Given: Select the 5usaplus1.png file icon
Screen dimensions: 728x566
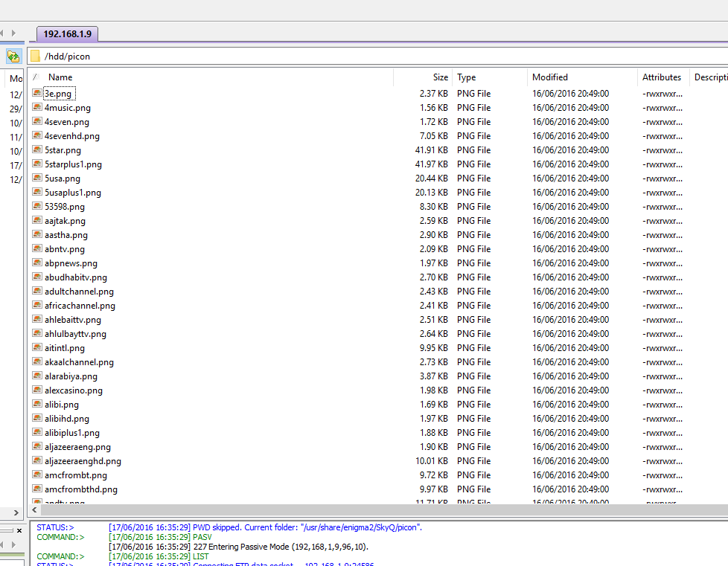Looking at the screenshot, I should coord(37,192).
